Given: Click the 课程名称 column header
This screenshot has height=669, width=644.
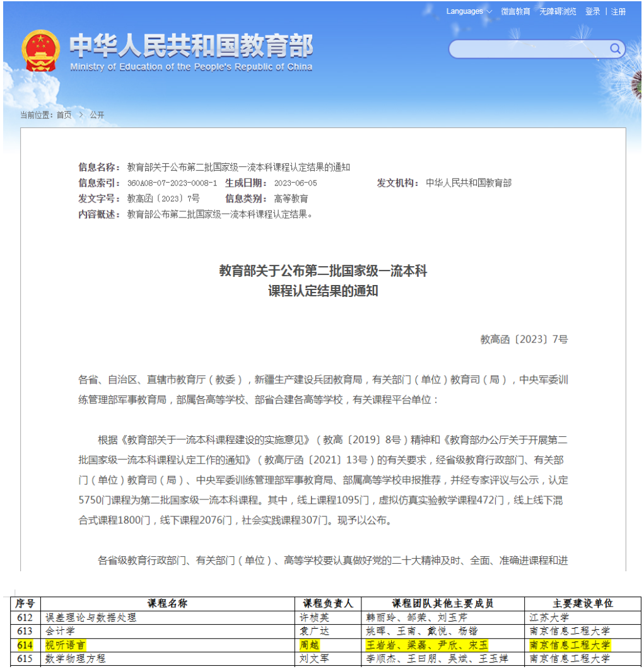Looking at the screenshot, I should tap(168, 603).
